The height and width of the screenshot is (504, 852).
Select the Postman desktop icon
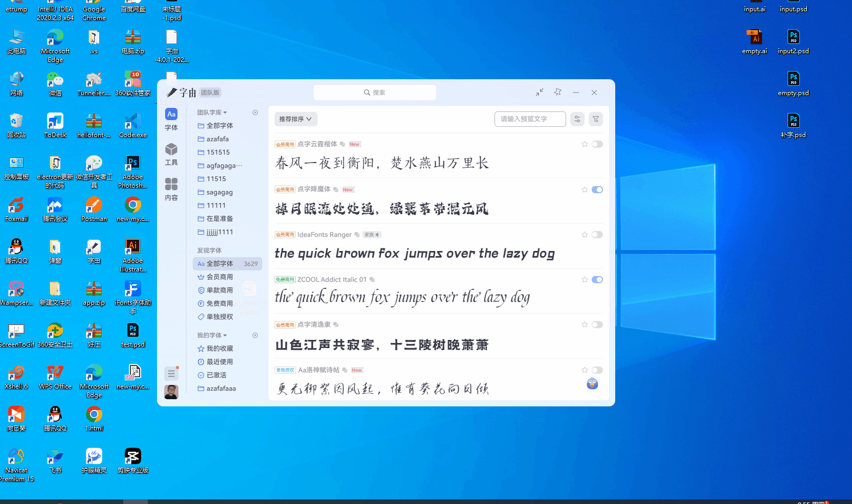94,210
